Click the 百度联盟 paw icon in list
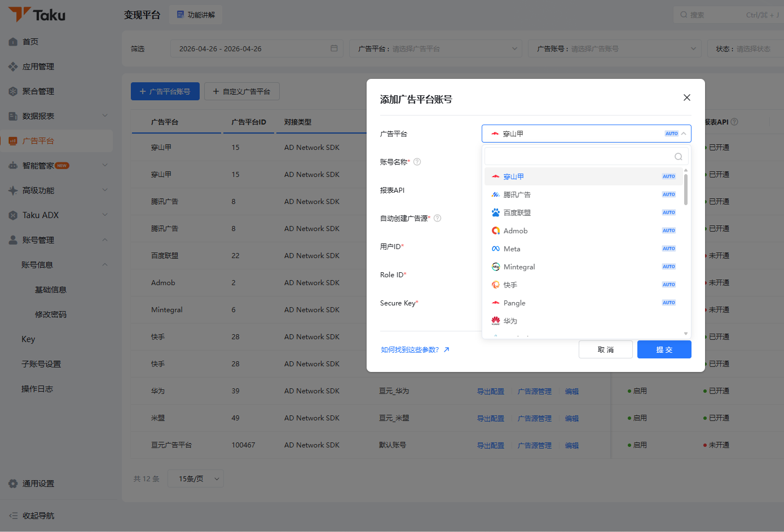The height and width of the screenshot is (532, 784). (x=496, y=212)
